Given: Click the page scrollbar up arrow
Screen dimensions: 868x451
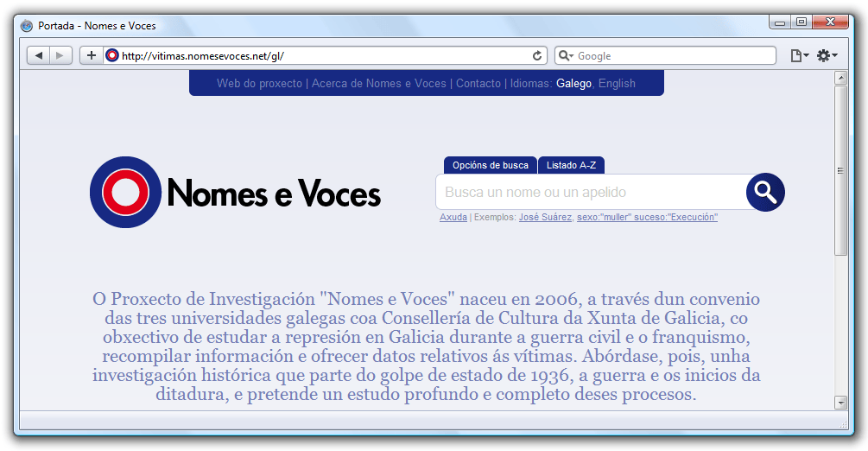Looking at the screenshot, I should click(x=841, y=78).
